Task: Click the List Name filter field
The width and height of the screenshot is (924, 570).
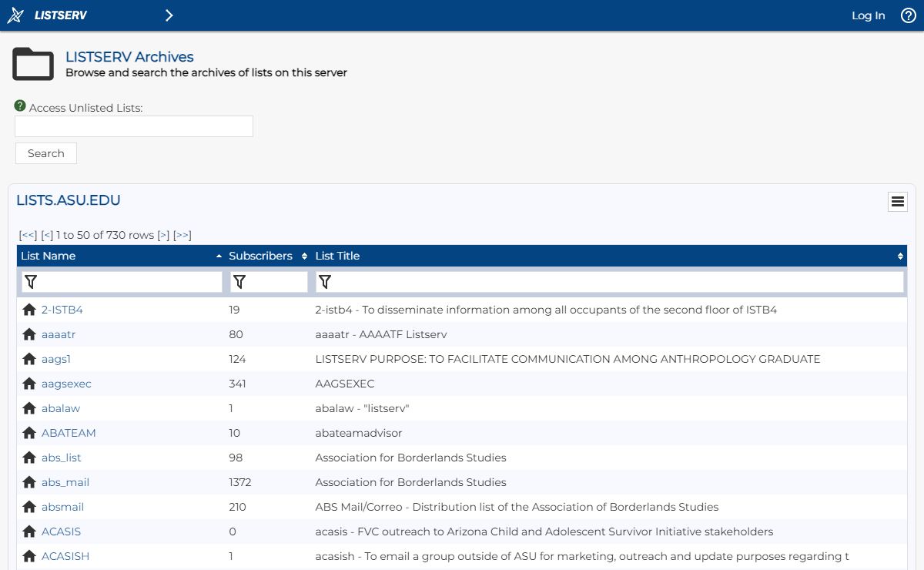Action: point(122,282)
